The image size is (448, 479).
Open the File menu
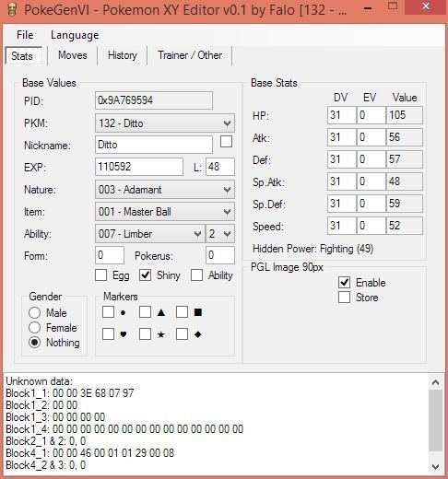click(x=25, y=35)
